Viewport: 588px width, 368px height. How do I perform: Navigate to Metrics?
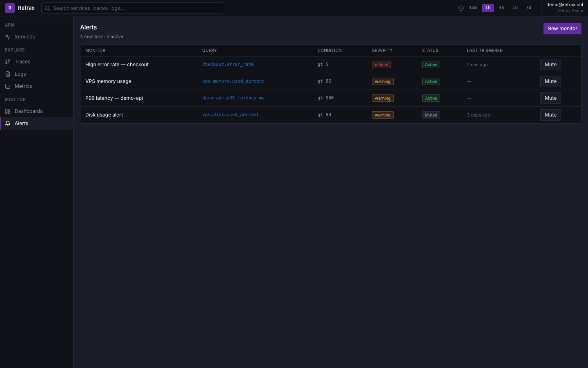36,86
